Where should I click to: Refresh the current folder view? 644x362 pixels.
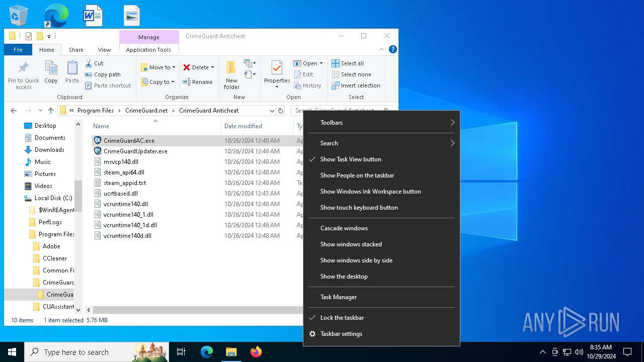point(281,111)
